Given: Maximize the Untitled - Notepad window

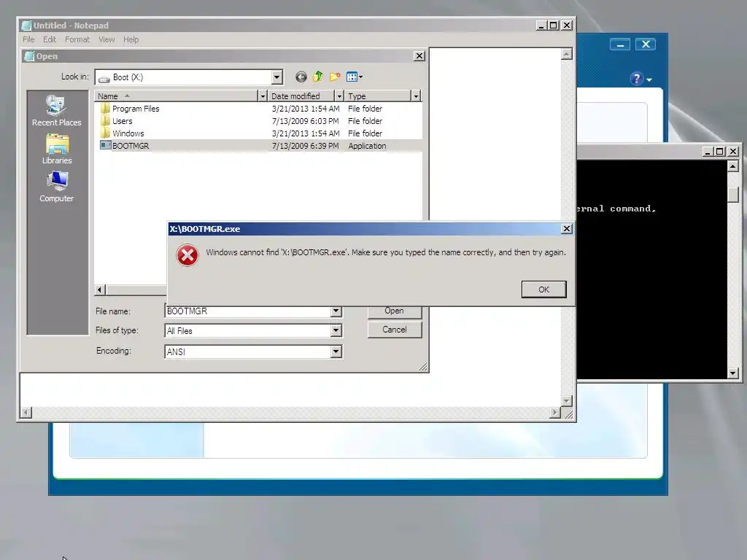Looking at the screenshot, I should click(553, 26).
